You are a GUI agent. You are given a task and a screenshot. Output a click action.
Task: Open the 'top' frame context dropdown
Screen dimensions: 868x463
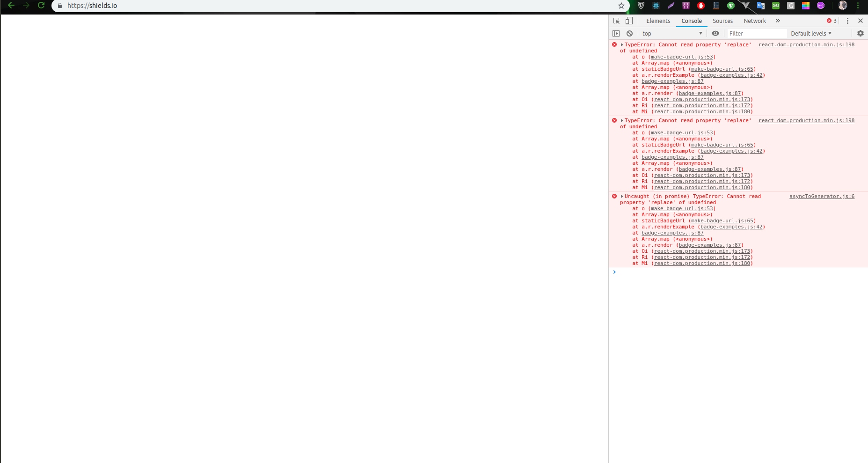pyautogui.click(x=671, y=33)
